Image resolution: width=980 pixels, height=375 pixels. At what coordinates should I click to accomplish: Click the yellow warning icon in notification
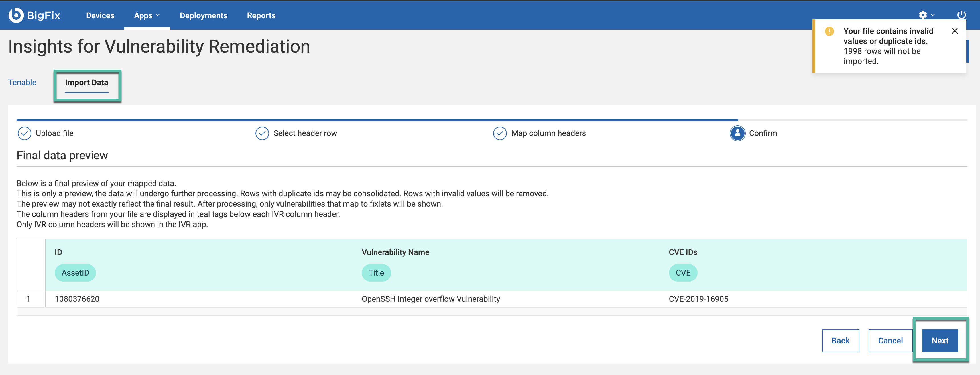(x=829, y=31)
